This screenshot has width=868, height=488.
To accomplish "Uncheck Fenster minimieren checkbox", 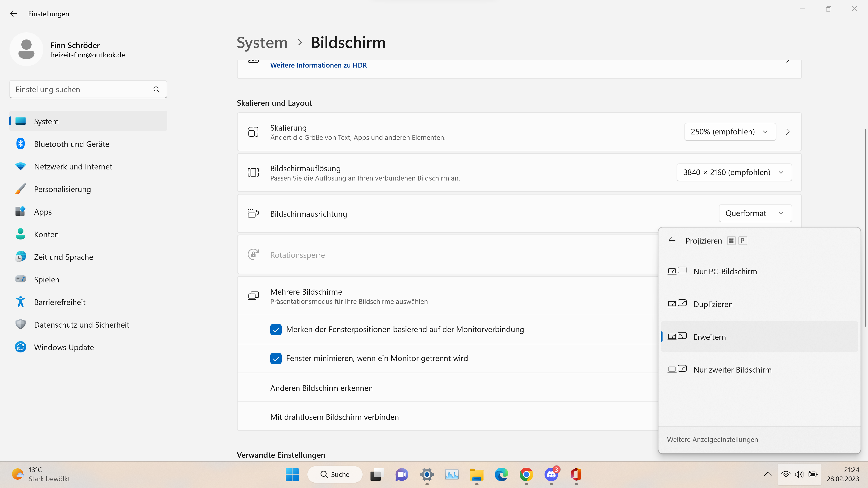I will [x=276, y=358].
